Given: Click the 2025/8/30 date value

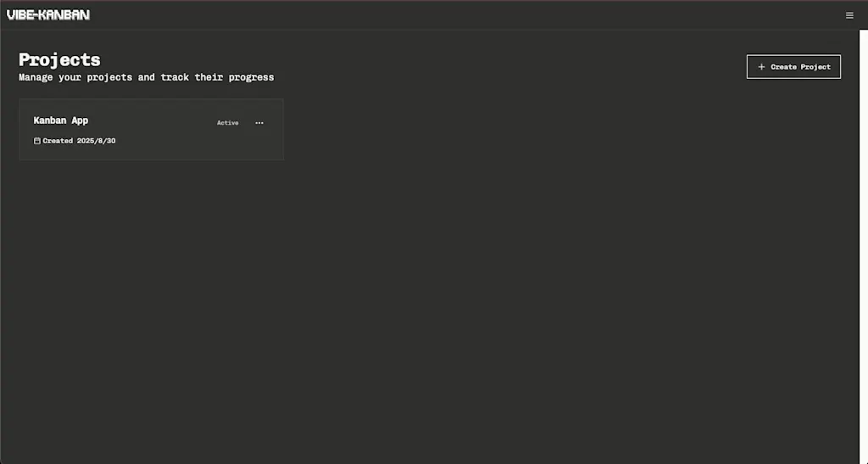Looking at the screenshot, I should coord(97,141).
